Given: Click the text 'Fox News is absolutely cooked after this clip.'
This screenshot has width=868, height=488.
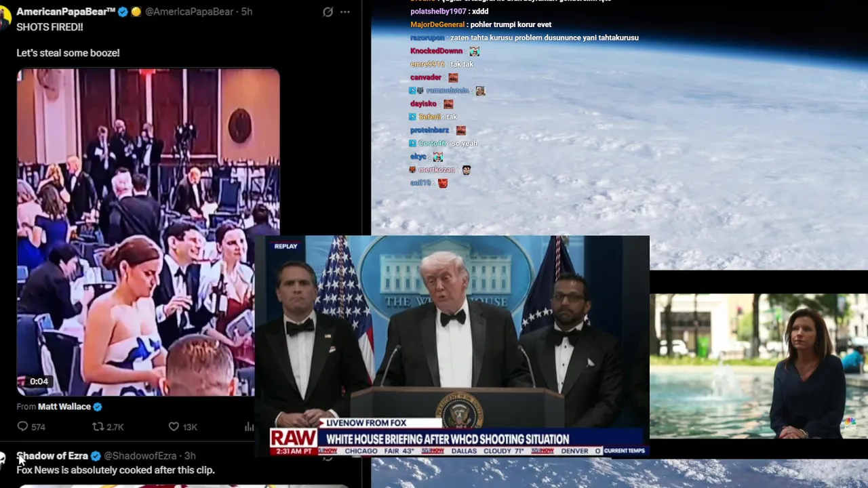Looking at the screenshot, I should 115,470.
